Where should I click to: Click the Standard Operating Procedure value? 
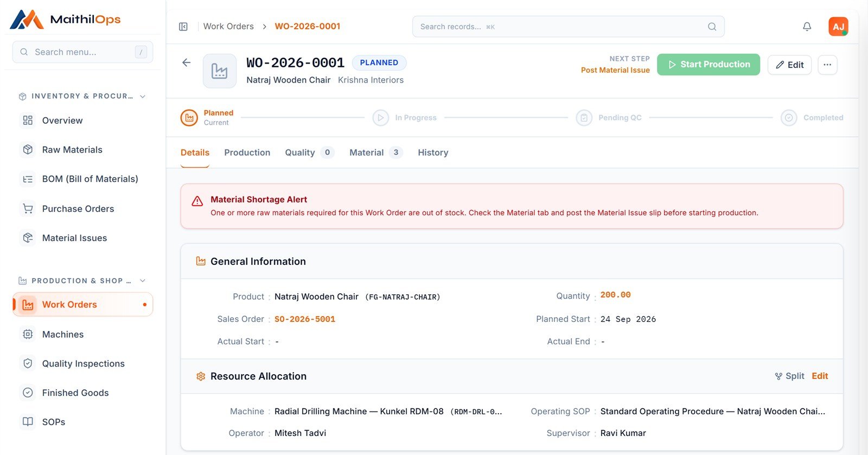pyautogui.click(x=713, y=412)
